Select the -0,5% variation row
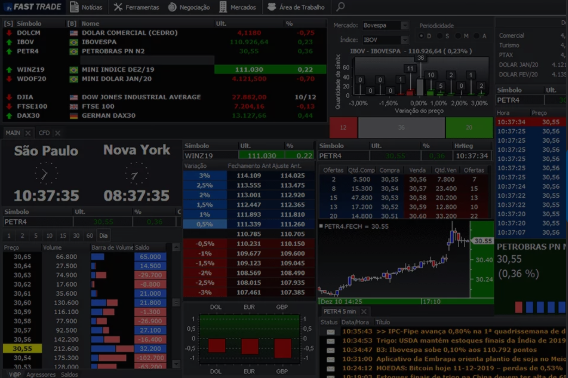568x378 pixels. click(x=248, y=244)
